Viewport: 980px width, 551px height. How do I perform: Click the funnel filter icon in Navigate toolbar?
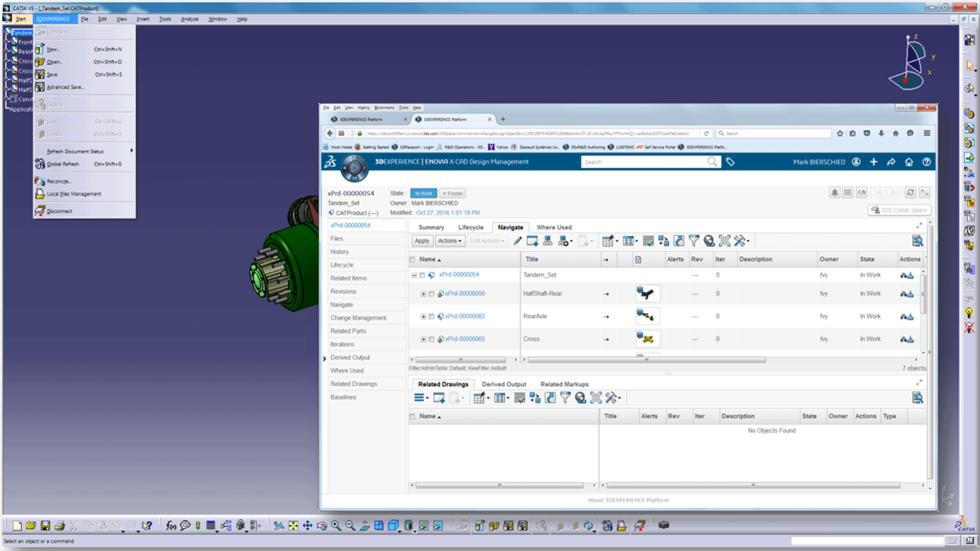(x=694, y=241)
